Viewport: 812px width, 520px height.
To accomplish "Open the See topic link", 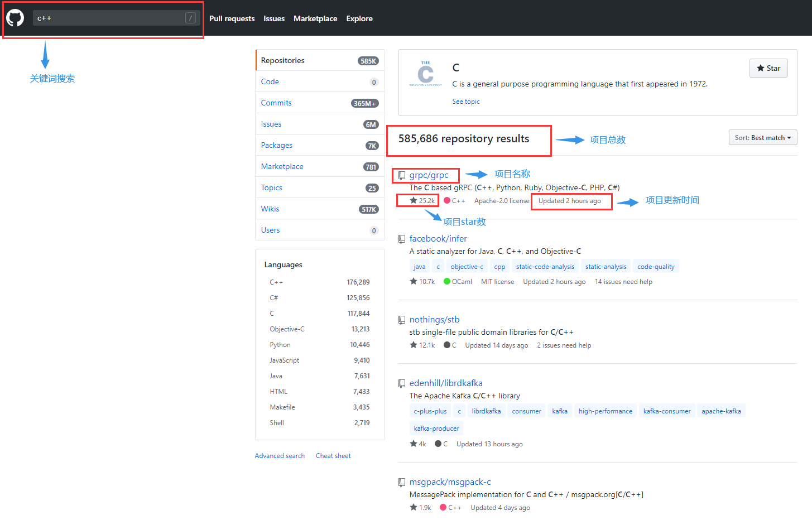I will (466, 102).
